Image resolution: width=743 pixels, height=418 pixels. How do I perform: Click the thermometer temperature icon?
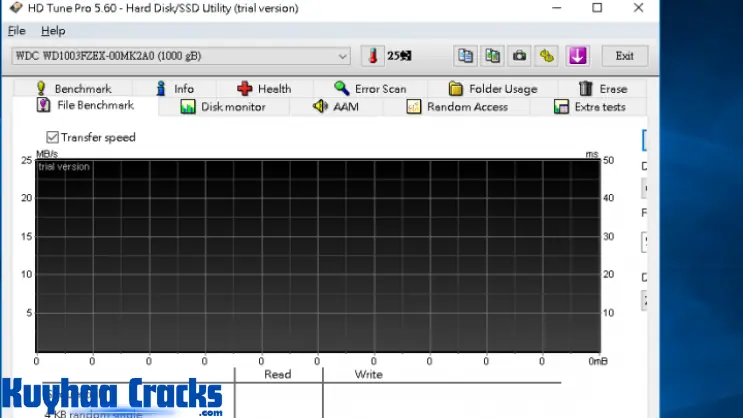(x=372, y=56)
